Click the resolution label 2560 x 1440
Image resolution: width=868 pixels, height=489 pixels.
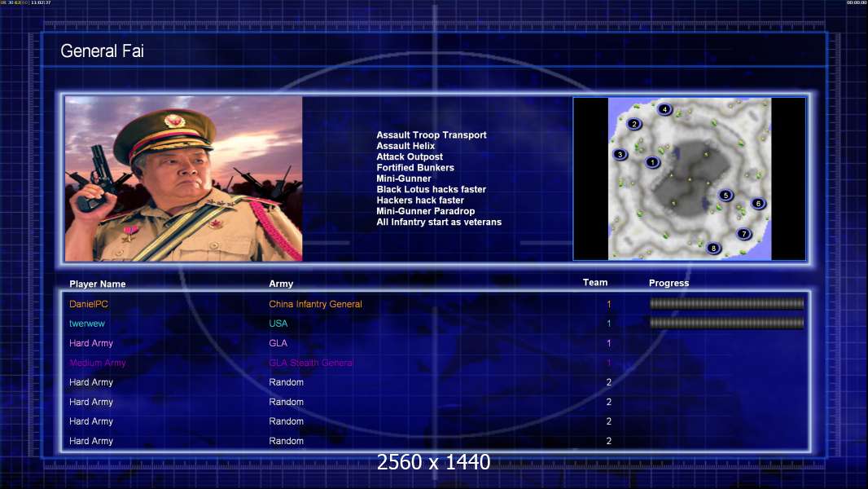click(433, 462)
